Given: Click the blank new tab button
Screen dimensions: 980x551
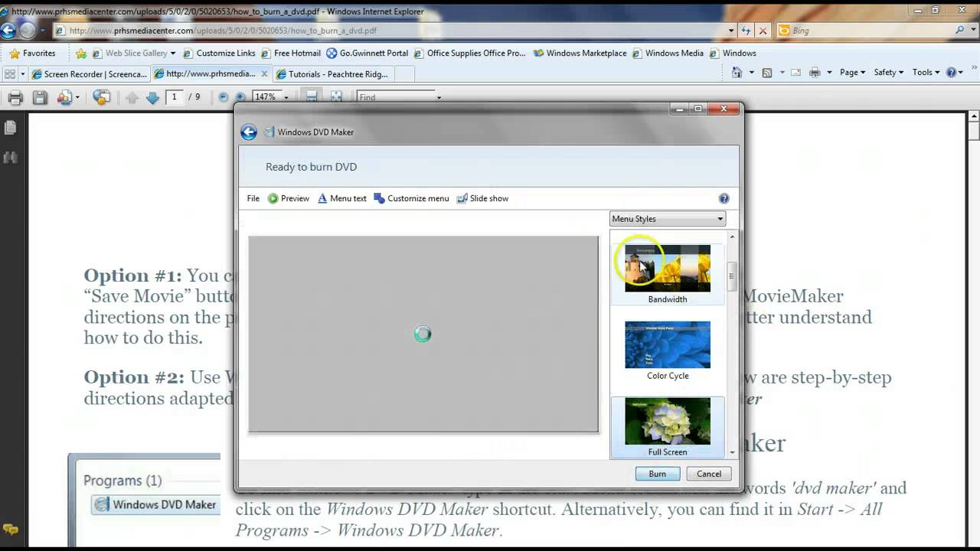Looking at the screenshot, I should [x=405, y=74].
